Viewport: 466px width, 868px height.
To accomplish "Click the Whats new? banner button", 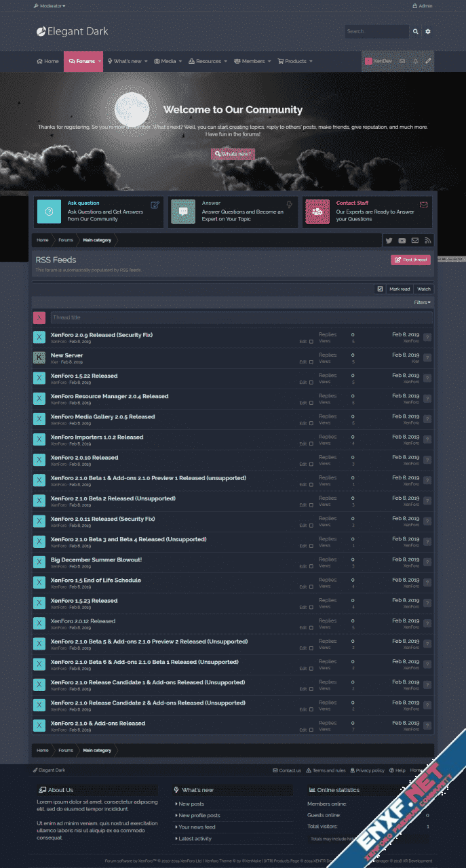I will click(x=233, y=154).
